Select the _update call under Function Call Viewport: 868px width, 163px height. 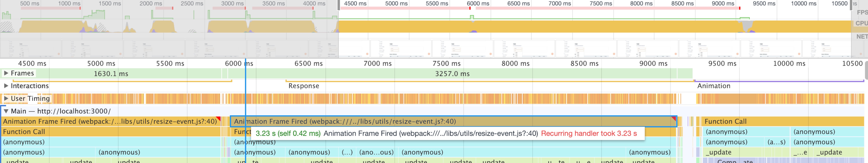(733, 152)
